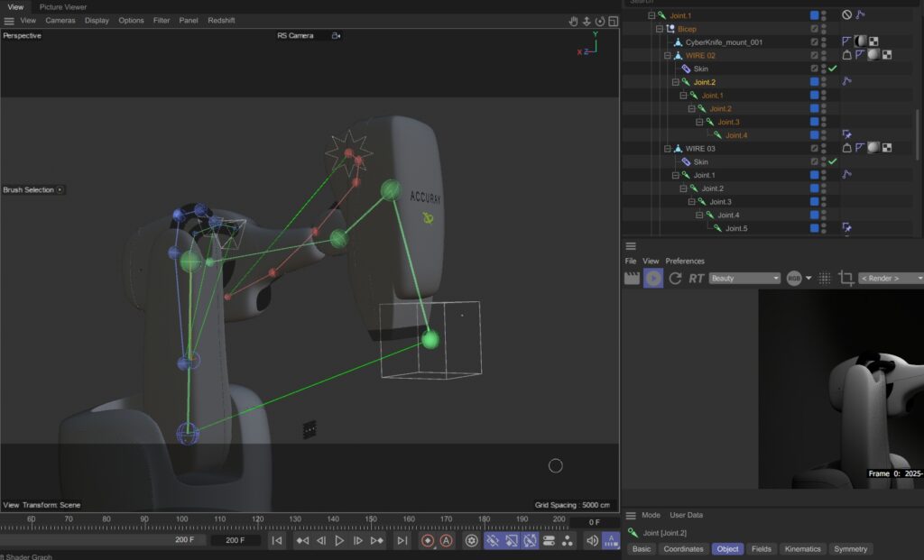
Task: Click the Brush Selection tool label
Action: (28, 190)
